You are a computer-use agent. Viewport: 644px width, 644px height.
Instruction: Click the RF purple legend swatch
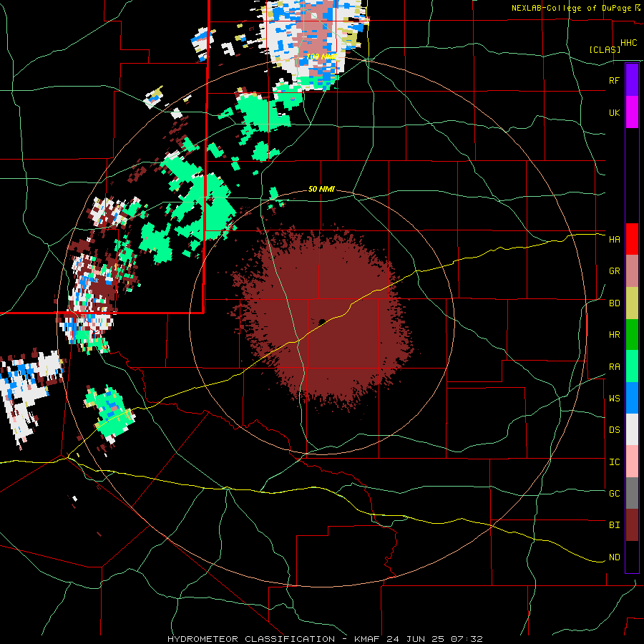pyautogui.click(x=632, y=80)
